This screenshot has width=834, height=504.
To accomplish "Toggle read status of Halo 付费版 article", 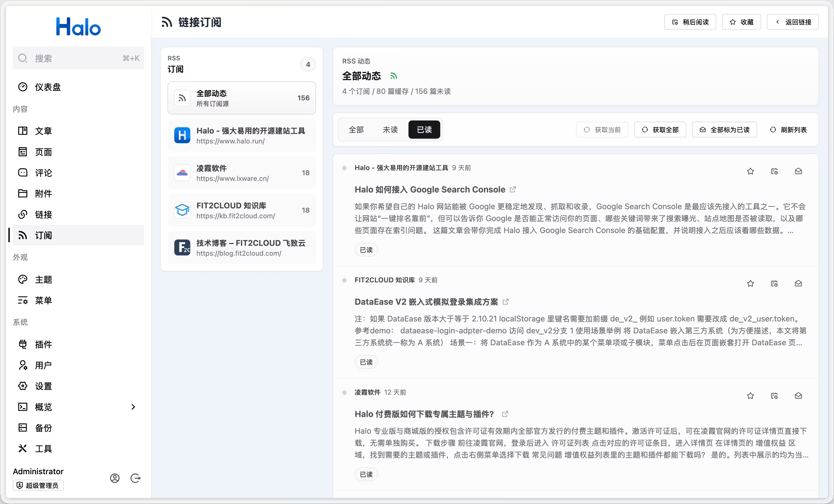I will [799, 396].
